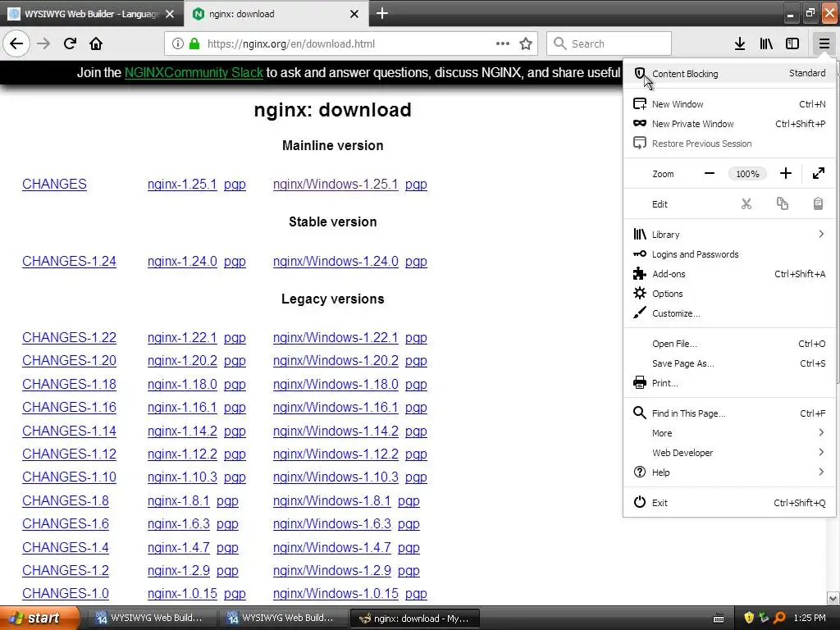Open NGINXCommunity Slack link
The width and height of the screenshot is (840, 630).
coord(194,73)
